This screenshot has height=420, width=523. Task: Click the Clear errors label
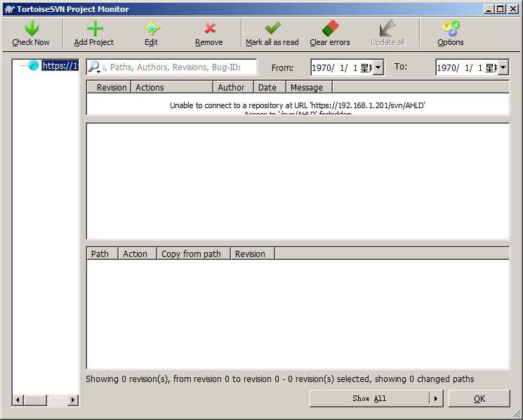(x=330, y=42)
